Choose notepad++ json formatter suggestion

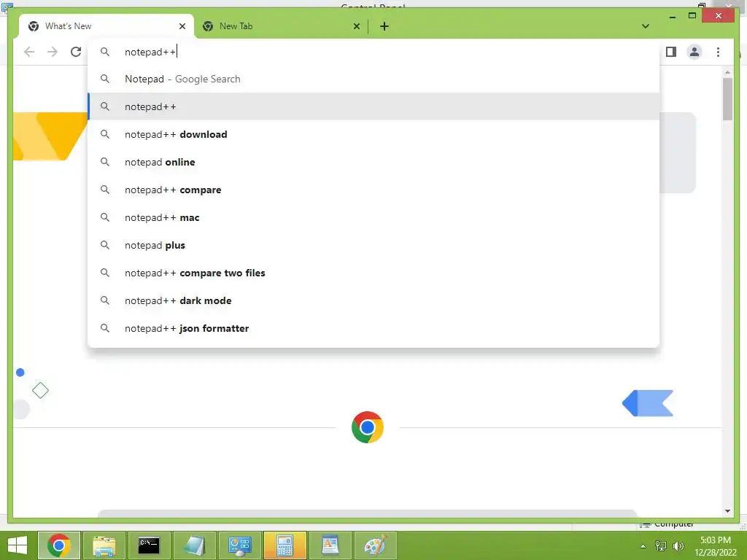(373, 328)
